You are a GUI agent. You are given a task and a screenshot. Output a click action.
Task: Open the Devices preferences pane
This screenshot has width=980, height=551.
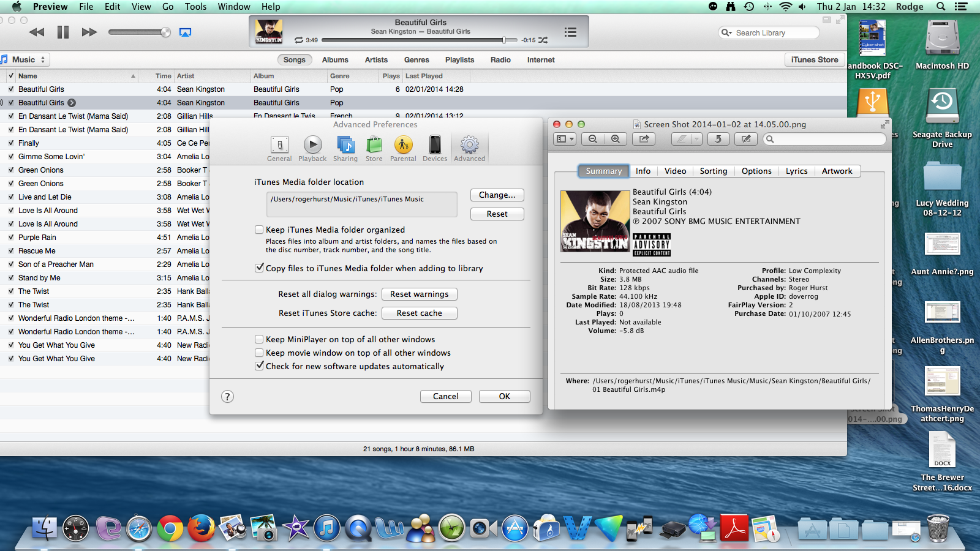point(434,149)
